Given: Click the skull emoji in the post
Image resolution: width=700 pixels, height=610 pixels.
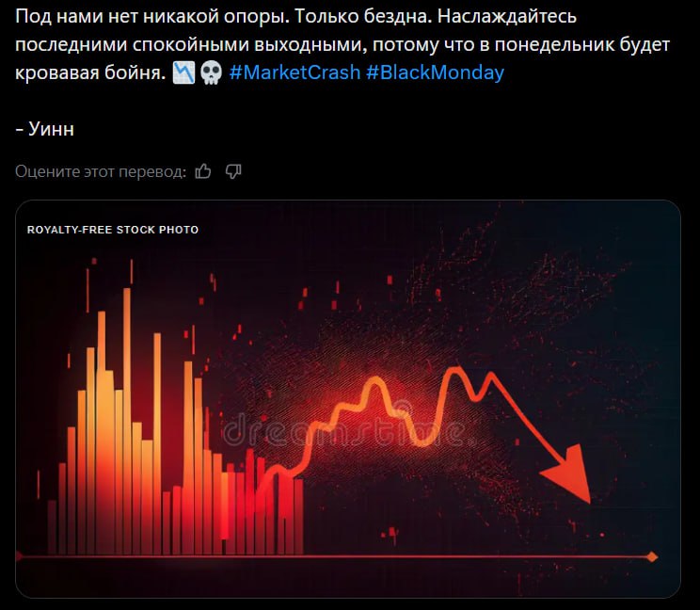Looking at the screenshot, I should [211, 72].
